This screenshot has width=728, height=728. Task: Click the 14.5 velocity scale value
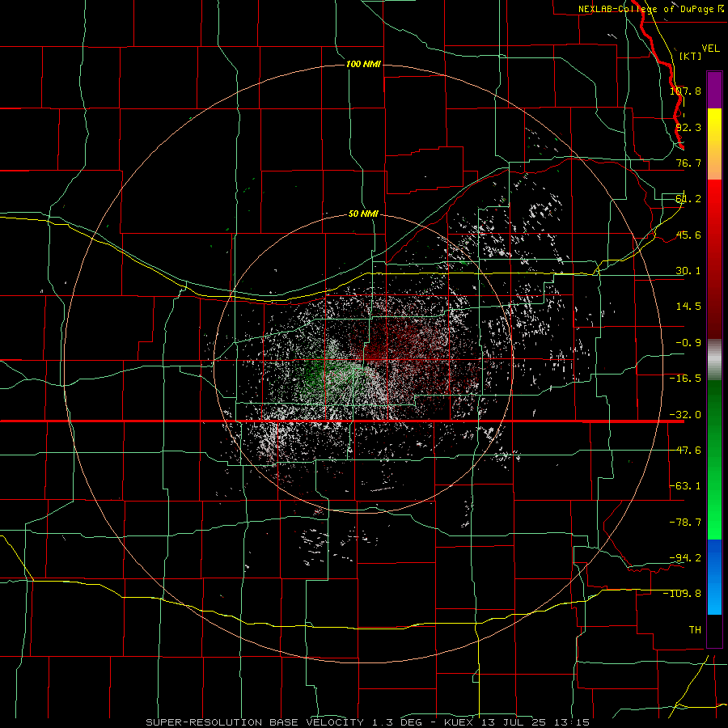click(688, 307)
